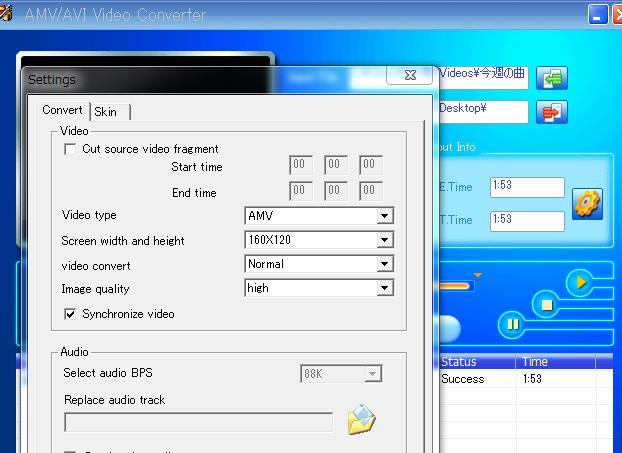Click the End time seconds field

click(371, 191)
